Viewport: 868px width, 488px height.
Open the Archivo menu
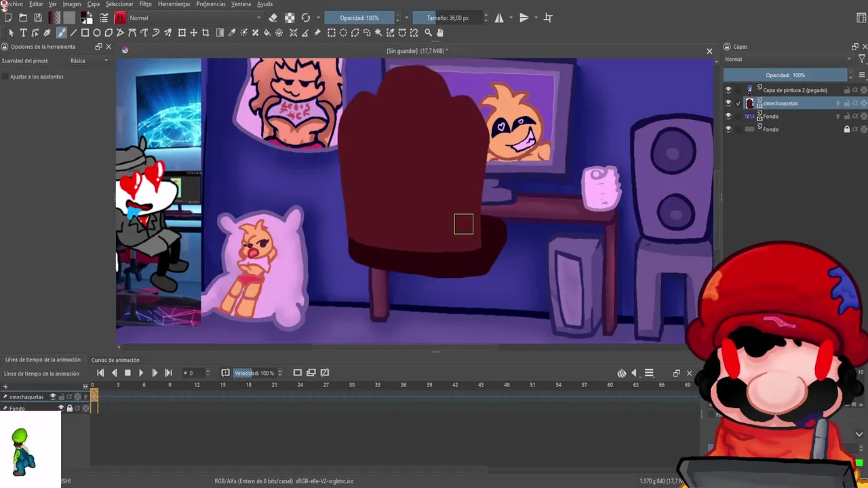[x=12, y=4]
